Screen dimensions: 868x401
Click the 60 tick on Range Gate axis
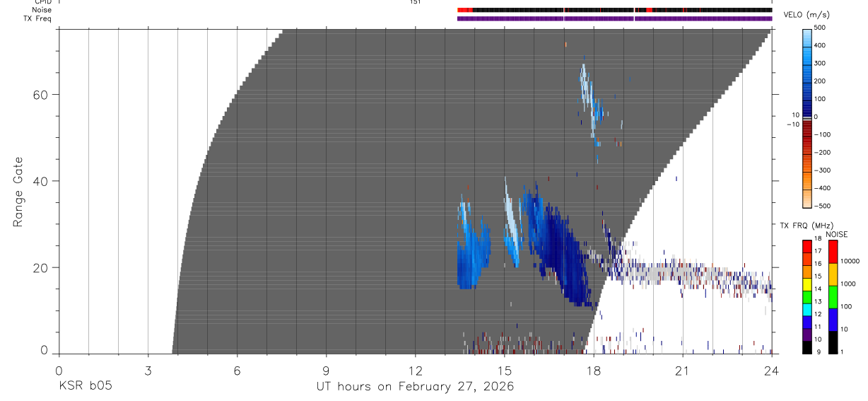40,94
